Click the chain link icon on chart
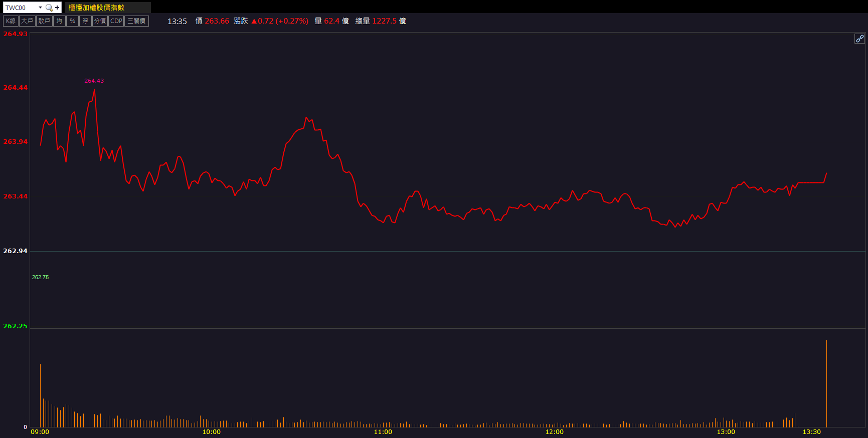This screenshot has height=438, width=868. (x=859, y=39)
